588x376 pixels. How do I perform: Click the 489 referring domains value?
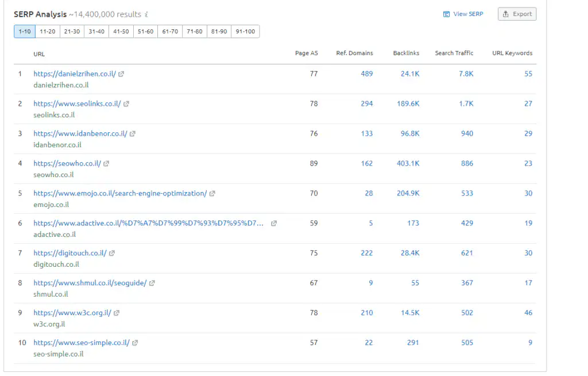tap(366, 74)
